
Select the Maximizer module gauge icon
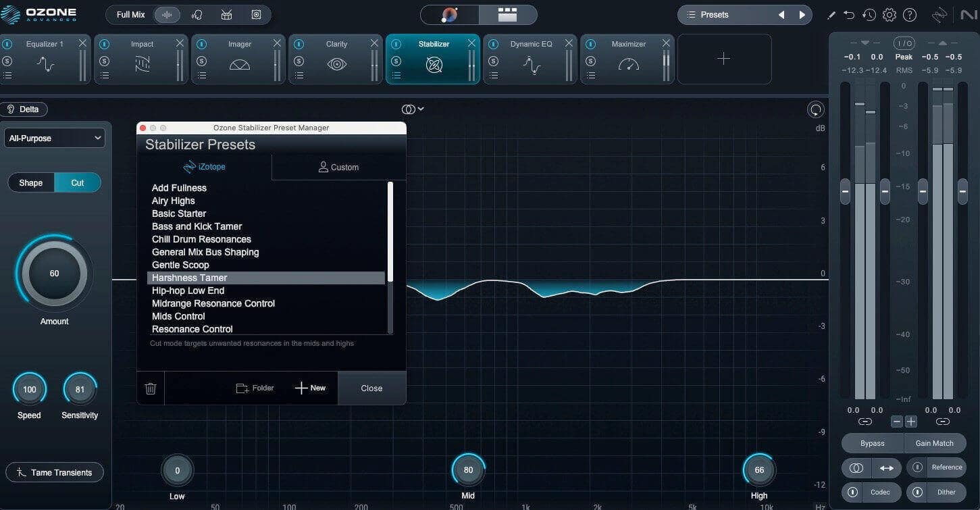(x=629, y=64)
